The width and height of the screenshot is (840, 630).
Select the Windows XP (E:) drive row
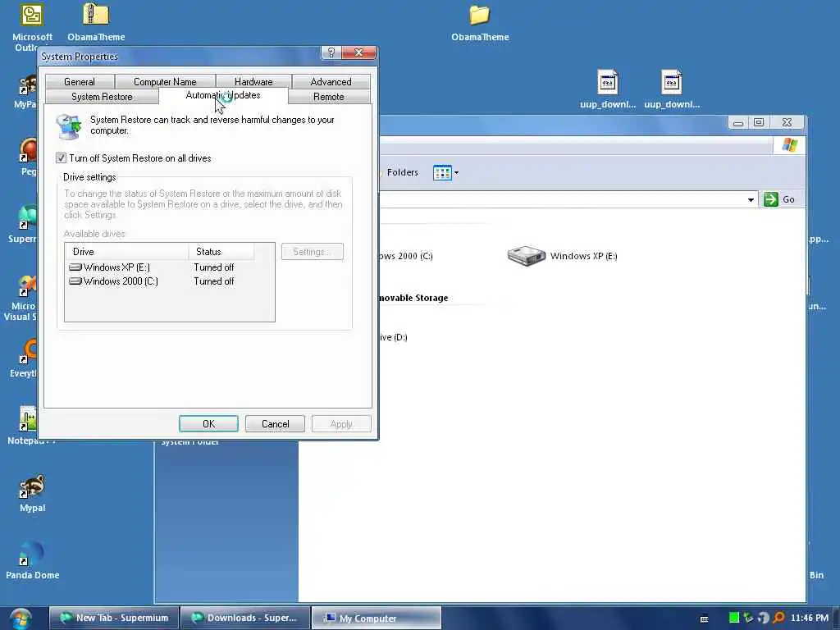(159, 267)
